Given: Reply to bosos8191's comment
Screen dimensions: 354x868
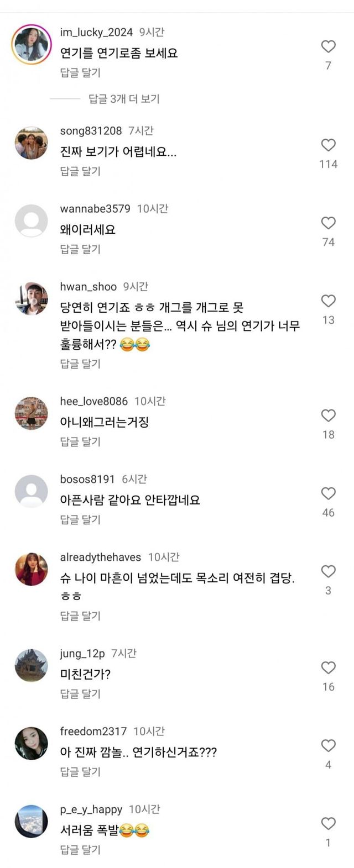Looking at the screenshot, I should pyautogui.click(x=80, y=520).
